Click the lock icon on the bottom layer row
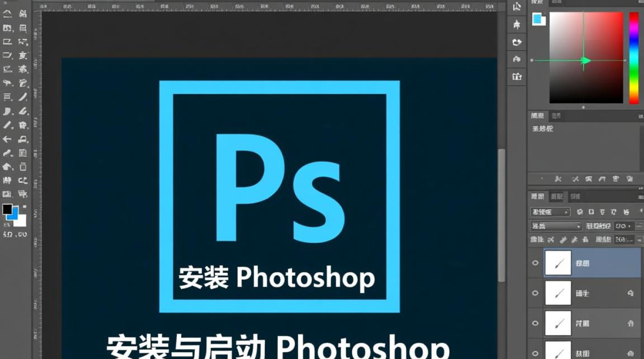Image resolution: width=644 pixels, height=359 pixels. click(x=631, y=353)
